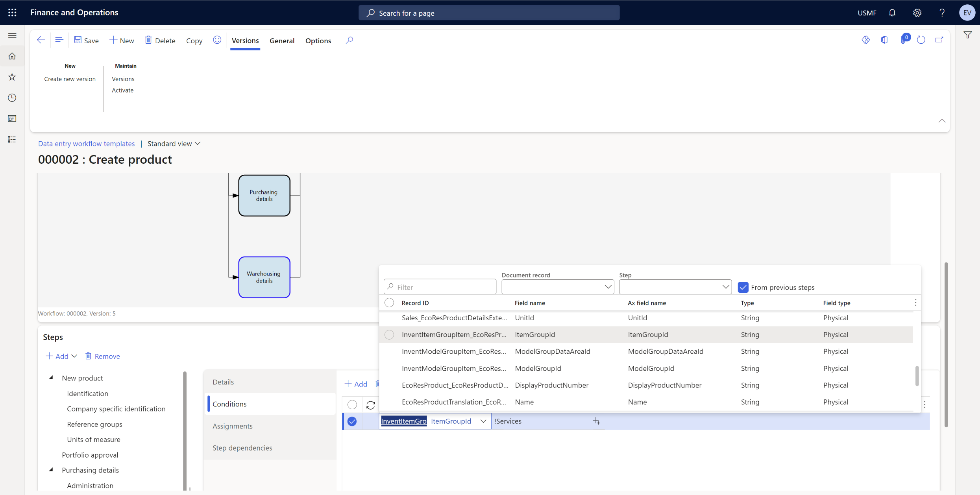Open Recent clock icon in sidebar
Screen dimensions: 980x495
(12, 98)
